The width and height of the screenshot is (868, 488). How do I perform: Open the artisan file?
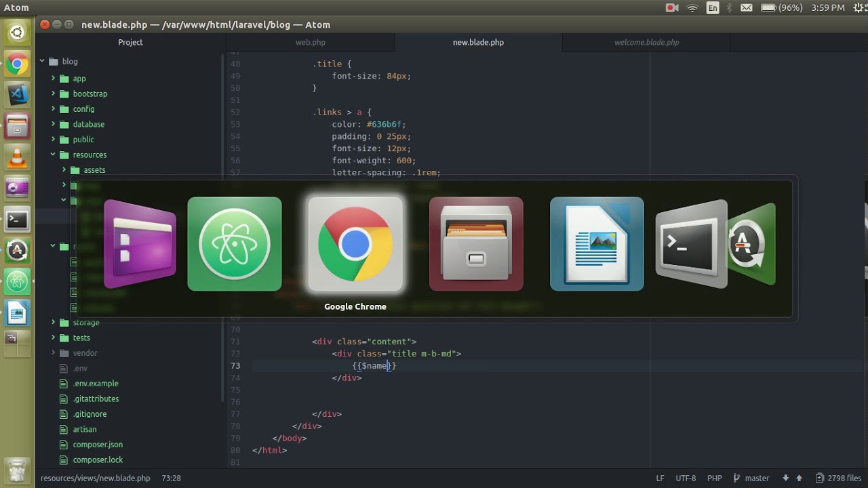pyautogui.click(x=85, y=429)
